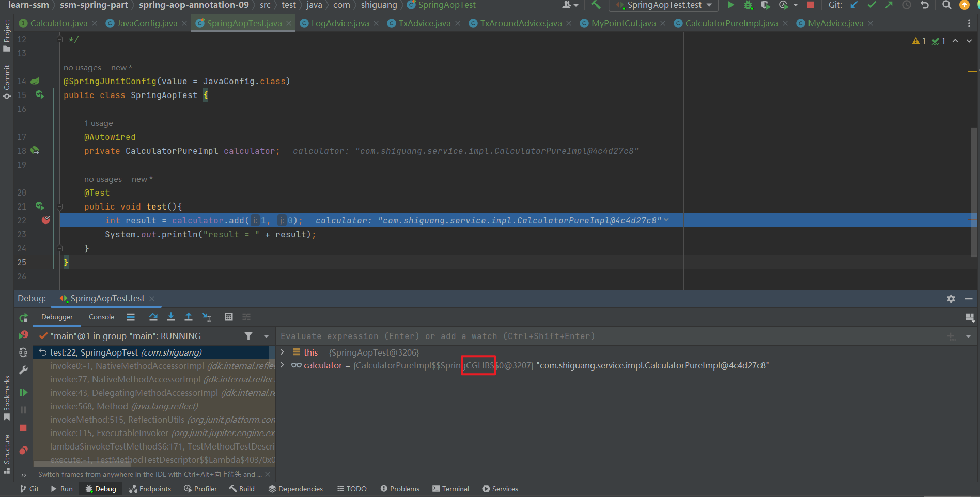Screen dimensions: 980x497
Task: Stop debug session via sidebar red square
Action: (23, 428)
